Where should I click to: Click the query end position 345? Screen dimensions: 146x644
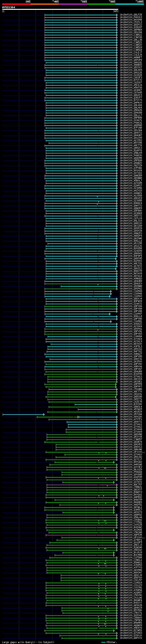pyautogui.click(x=115, y=11)
